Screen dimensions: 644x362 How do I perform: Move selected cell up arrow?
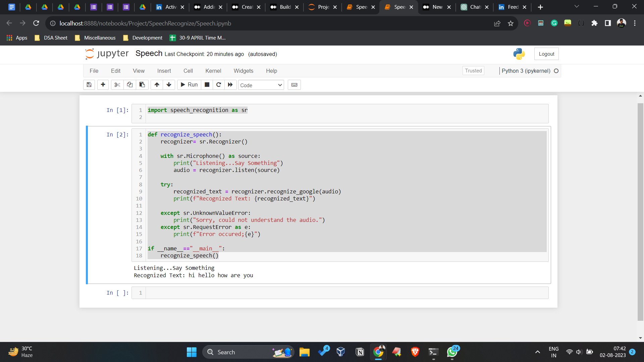tap(157, 85)
